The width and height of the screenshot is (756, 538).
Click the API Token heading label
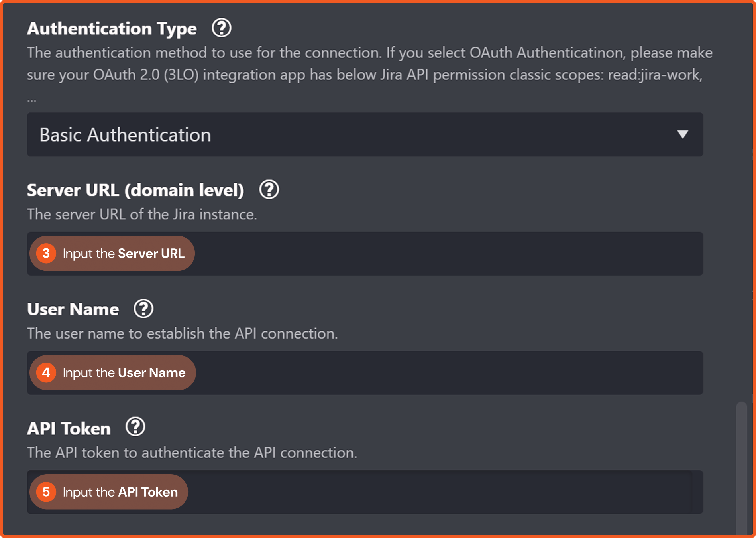point(69,429)
